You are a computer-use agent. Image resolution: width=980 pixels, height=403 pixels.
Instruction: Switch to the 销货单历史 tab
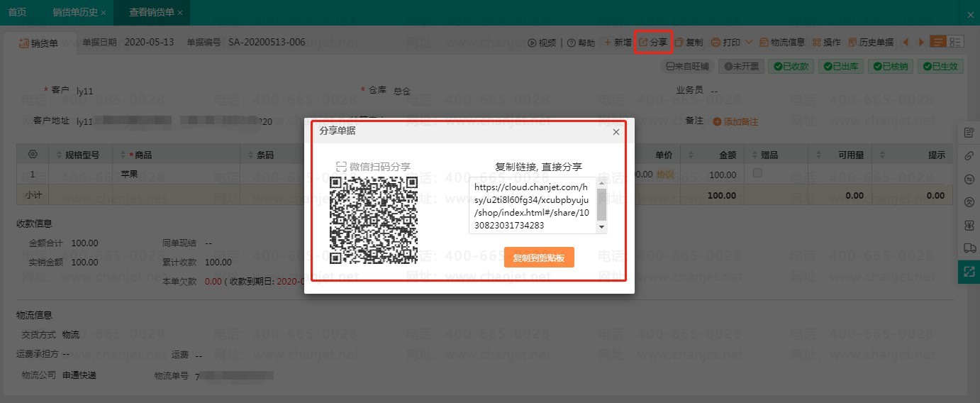pos(75,12)
